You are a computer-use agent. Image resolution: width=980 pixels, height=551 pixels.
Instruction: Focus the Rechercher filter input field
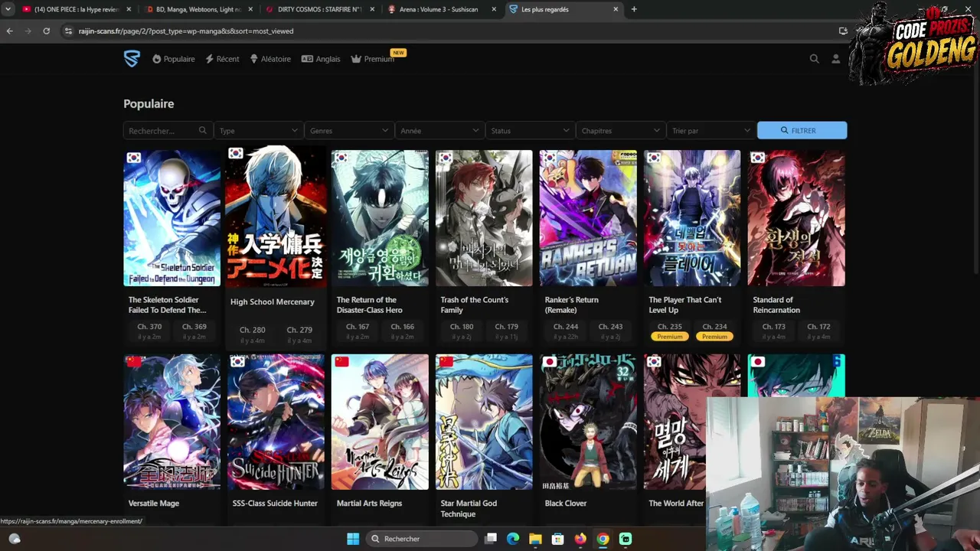[168, 131]
